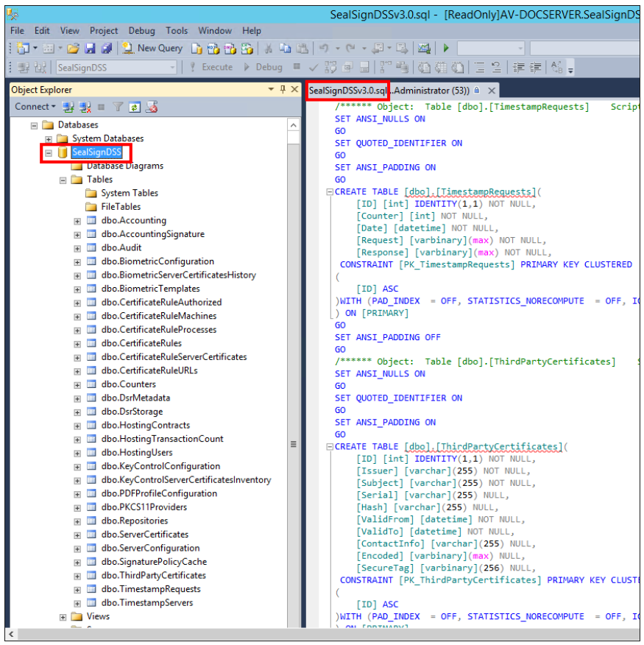Open the Tools menu

pos(177,31)
